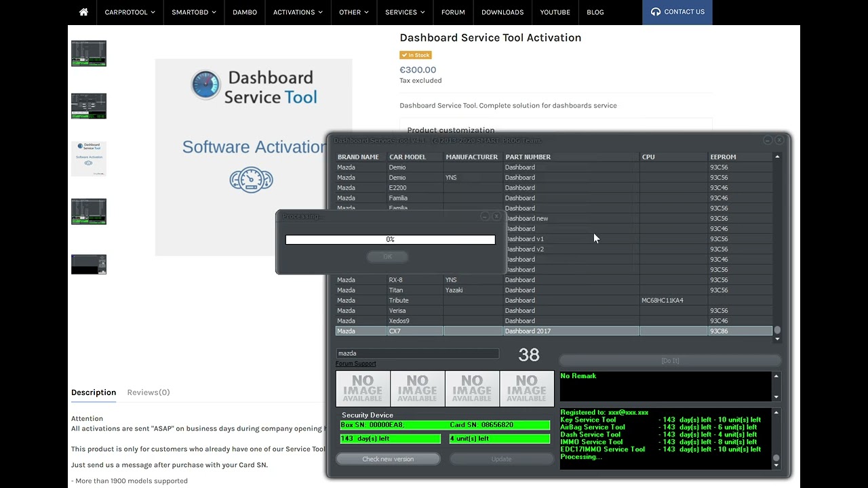Image resolution: width=868 pixels, height=488 pixels.
Task: Click the vehicle list scroll-up arrow
Action: tap(777, 157)
